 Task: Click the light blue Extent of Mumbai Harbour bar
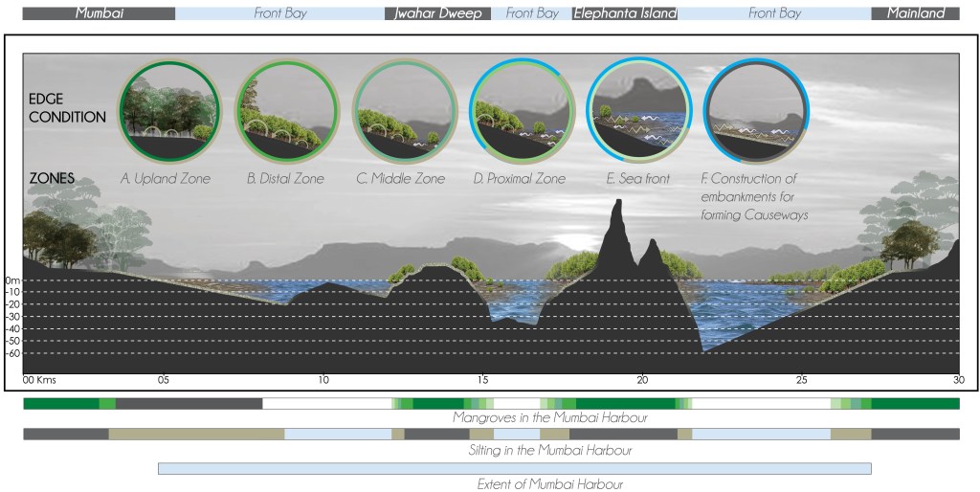point(514,468)
